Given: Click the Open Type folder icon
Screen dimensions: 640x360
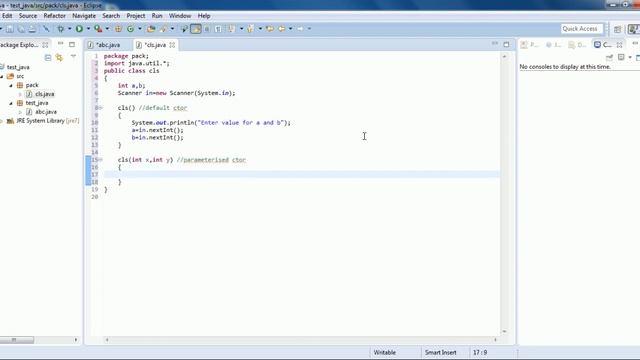Looking at the screenshot, I should coord(151,29).
